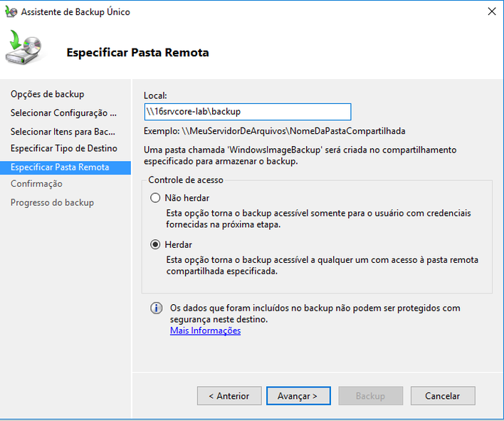Select the Especificar Pasta Remota step

[x=65, y=167]
